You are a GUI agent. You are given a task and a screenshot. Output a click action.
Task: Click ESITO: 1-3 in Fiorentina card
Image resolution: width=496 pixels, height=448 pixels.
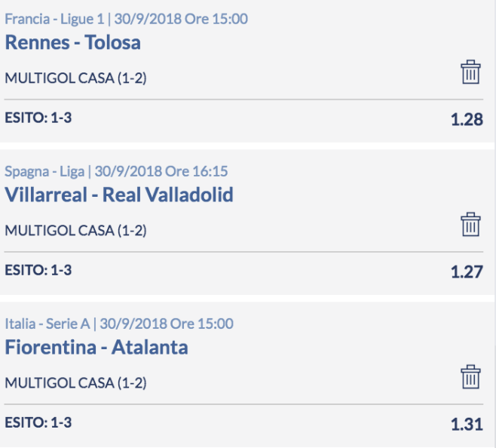click(x=38, y=422)
